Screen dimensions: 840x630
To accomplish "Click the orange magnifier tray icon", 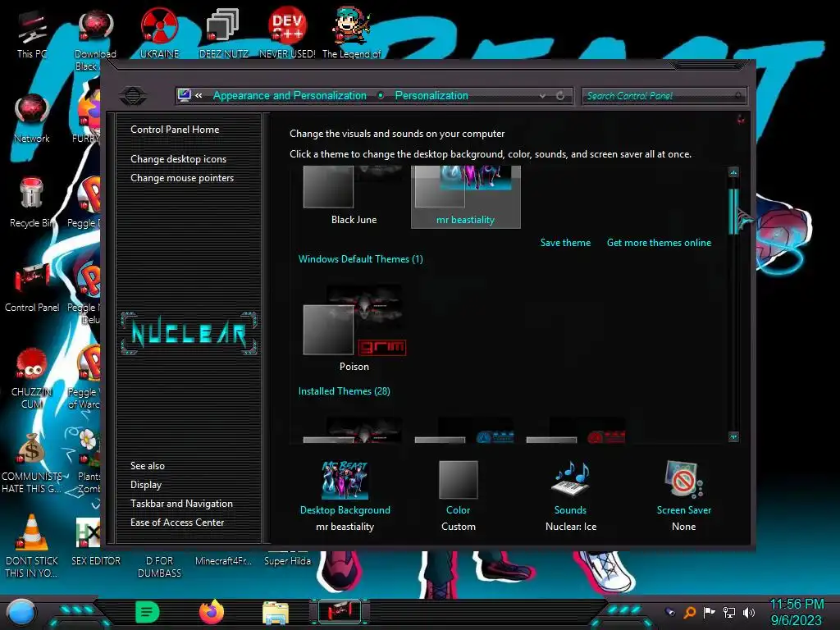I will pos(690,612).
